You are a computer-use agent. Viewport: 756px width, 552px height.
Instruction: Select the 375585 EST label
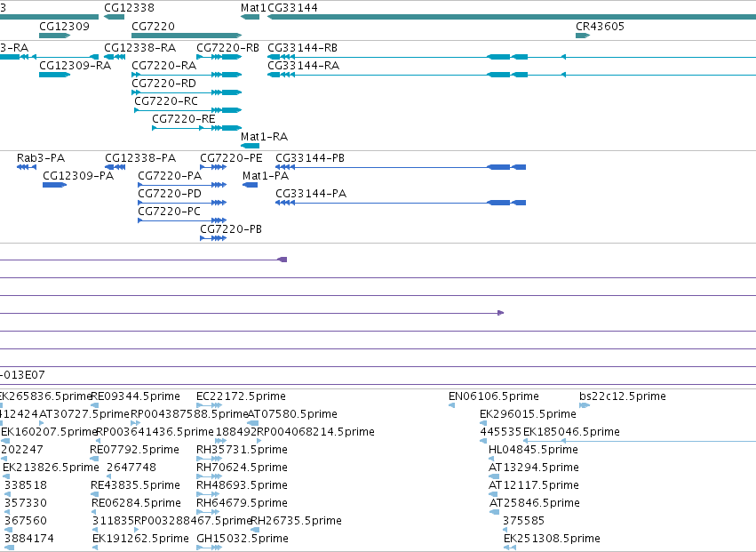(523, 521)
